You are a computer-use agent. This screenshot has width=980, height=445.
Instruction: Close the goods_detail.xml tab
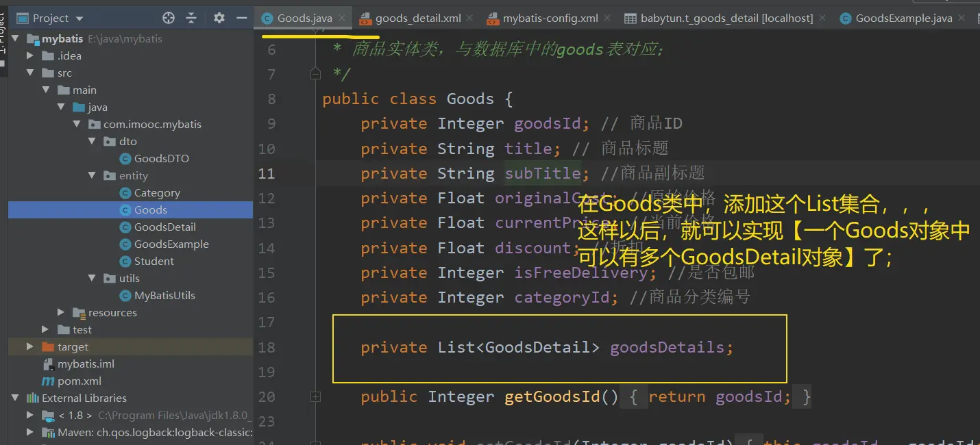point(469,18)
